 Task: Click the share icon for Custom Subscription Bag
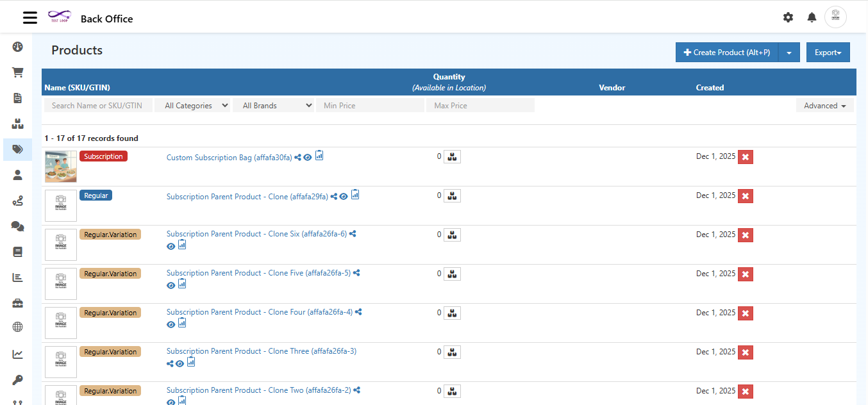click(297, 156)
